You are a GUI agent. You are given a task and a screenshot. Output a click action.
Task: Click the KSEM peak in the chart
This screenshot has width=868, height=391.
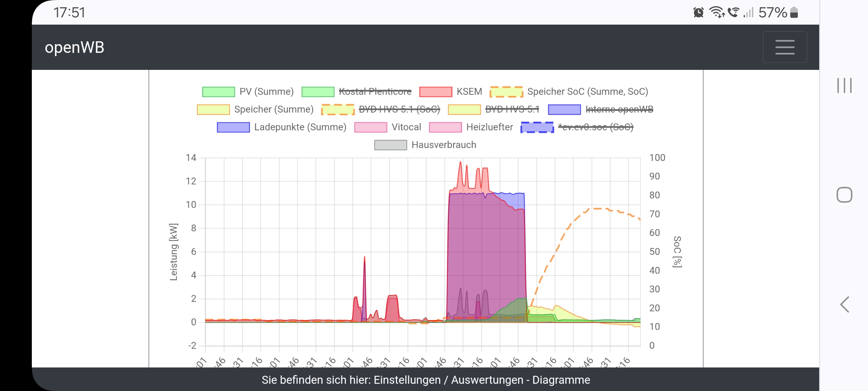[x=460, y=163]
